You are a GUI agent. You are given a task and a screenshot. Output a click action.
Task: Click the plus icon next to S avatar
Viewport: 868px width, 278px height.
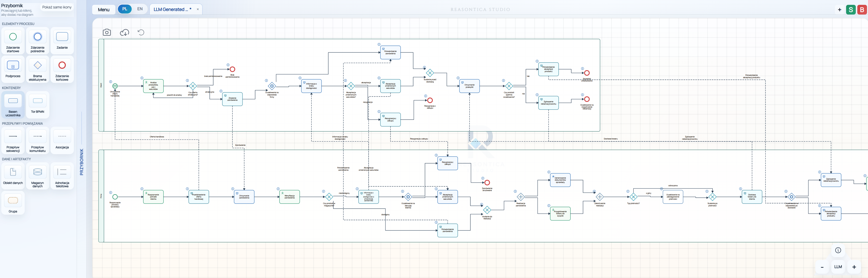click(x=839, y=10)
